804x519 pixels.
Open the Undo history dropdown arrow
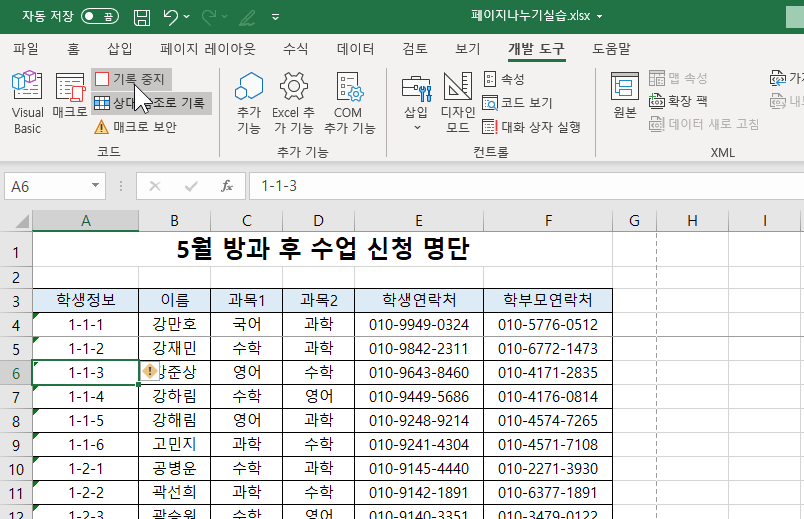[x=187, y=17]
